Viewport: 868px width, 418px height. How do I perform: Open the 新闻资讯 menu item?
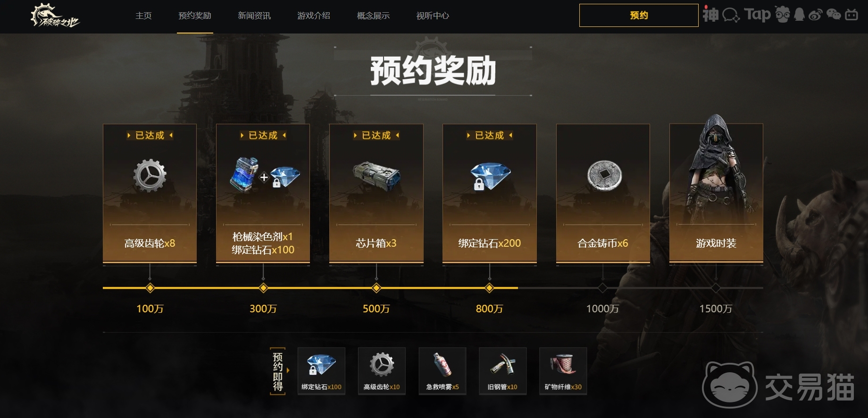tap(254, 16)
